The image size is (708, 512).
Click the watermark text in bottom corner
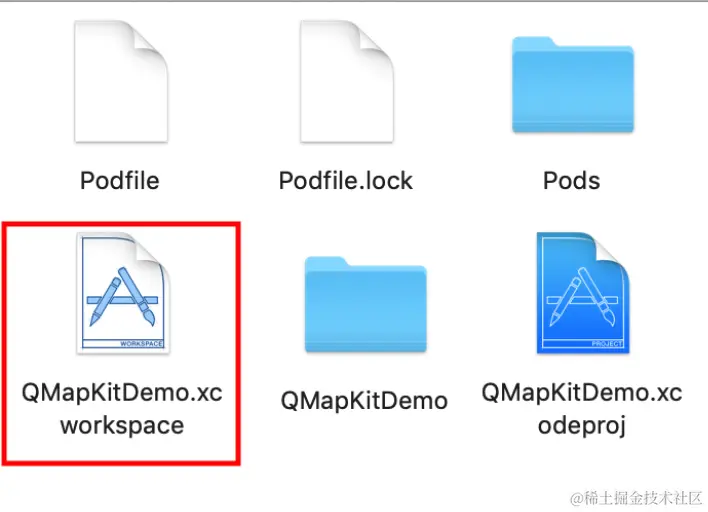point(636,498)
